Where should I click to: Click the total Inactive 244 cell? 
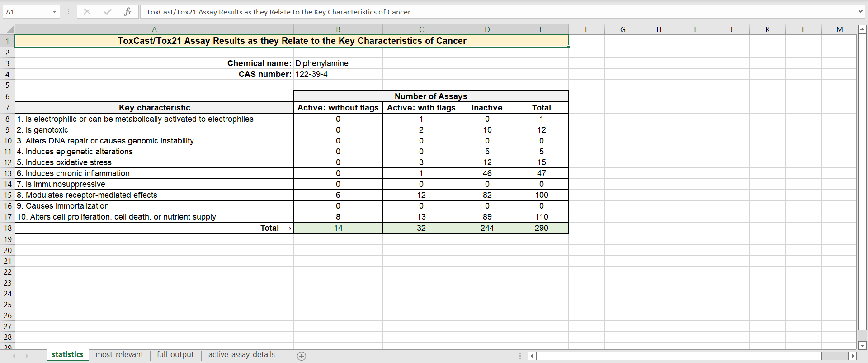487,228
